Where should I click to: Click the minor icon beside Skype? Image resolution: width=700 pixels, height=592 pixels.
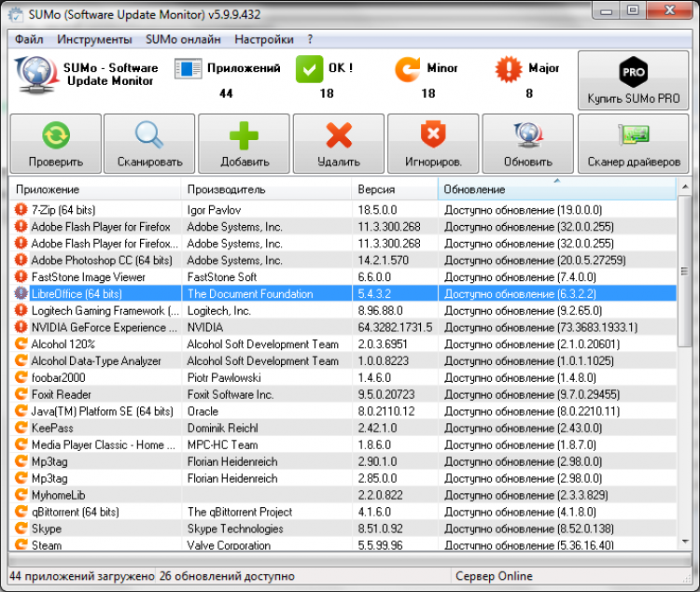click(21, 529)
